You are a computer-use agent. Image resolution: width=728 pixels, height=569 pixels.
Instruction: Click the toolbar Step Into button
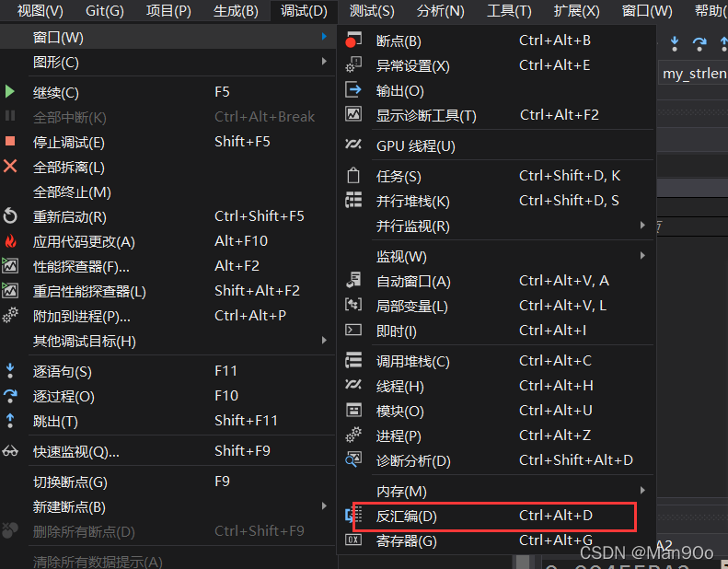tap(675, 43)
